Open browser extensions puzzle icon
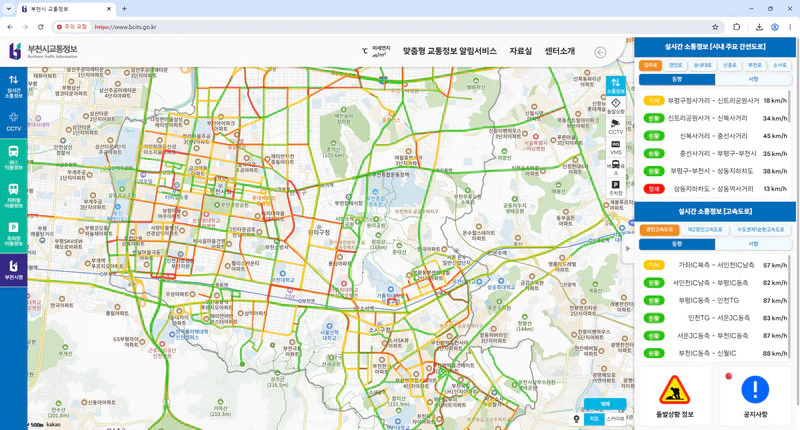This screenshot has height=430, width=800. [736, 27]
